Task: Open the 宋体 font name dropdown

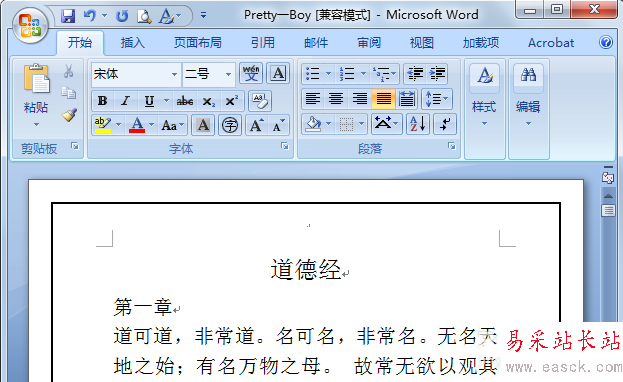Action: click(x=174, y=74)
